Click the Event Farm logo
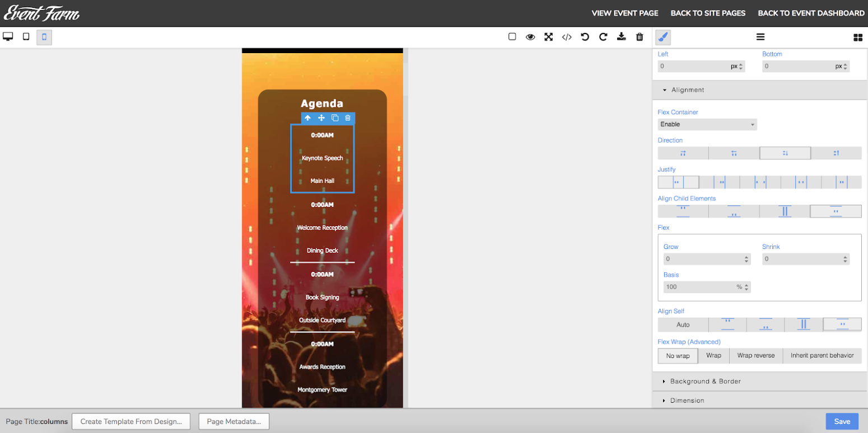This screenshot has width=868, height=433. tap(41, 13)
